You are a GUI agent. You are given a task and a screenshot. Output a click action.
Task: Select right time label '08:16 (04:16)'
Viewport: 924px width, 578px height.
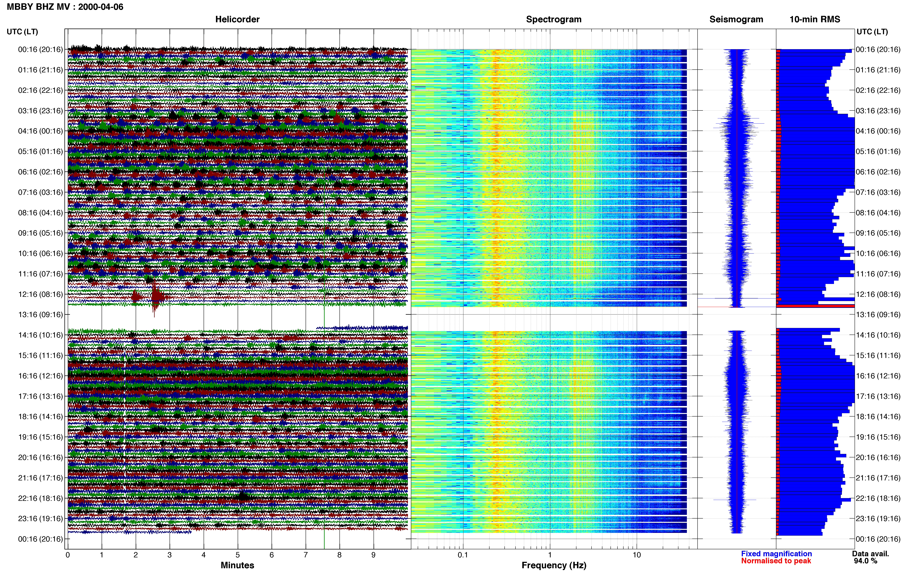pyautogui.click(x=878, y=212)
